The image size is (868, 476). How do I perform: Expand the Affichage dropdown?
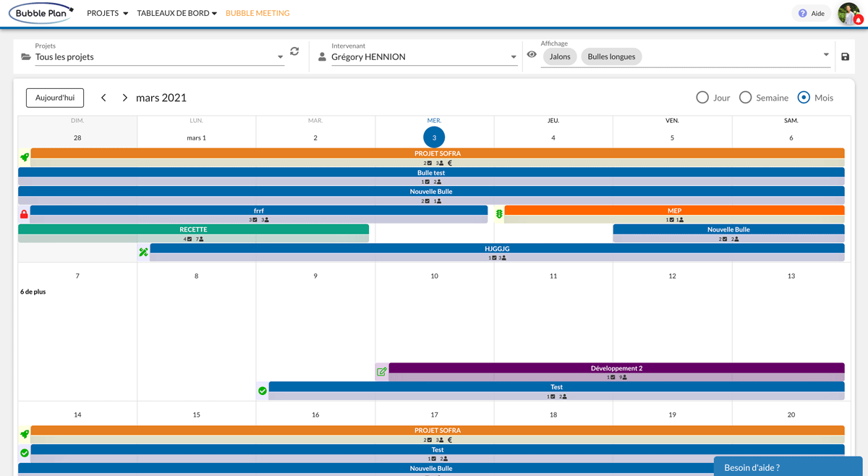826,55
